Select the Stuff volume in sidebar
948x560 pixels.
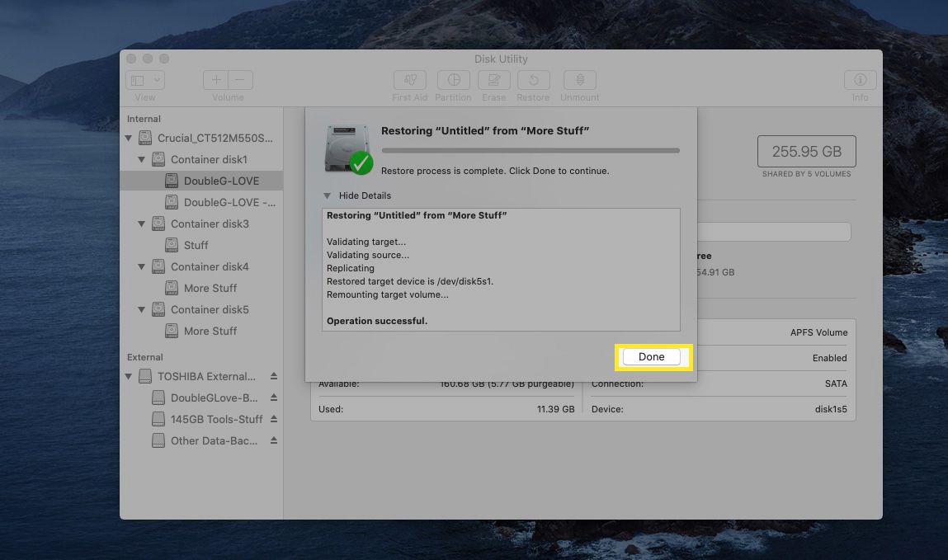click(196, 245)
